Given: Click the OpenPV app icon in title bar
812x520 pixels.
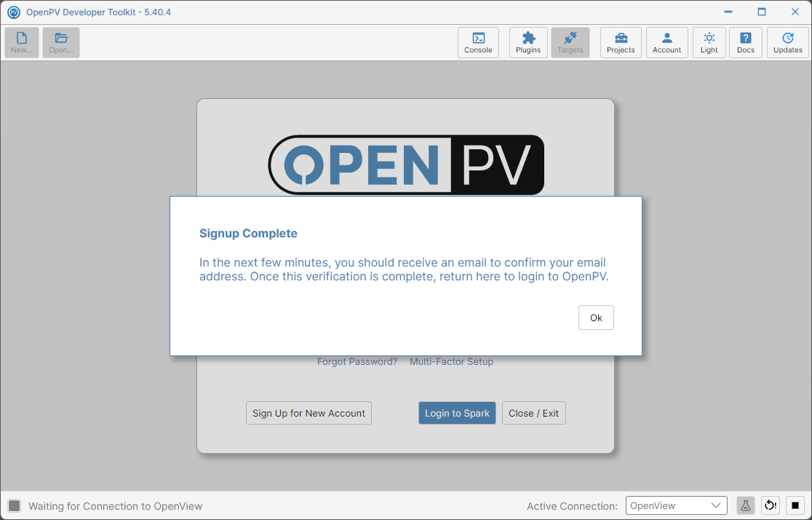Looking at the screenshot, I should [x=14, y=12].
